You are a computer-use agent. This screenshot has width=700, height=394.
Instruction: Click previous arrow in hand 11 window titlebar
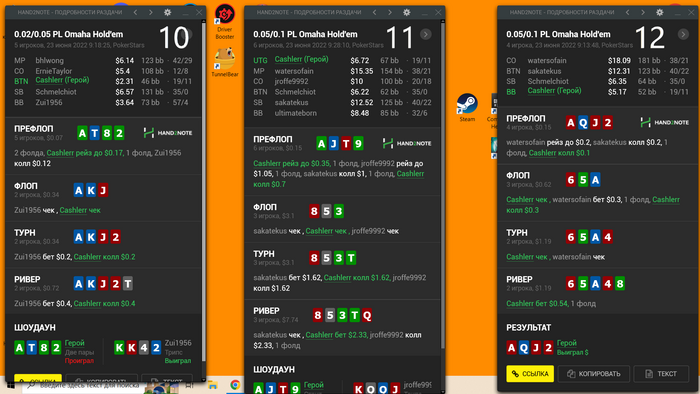click(375, 12)
